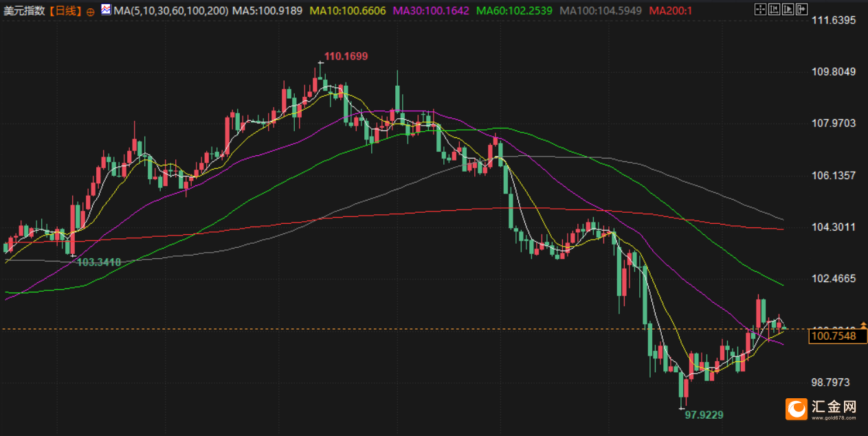The image size is (868, 436).
Task: Click the 104.3011 price axis value
Action: 834,227
